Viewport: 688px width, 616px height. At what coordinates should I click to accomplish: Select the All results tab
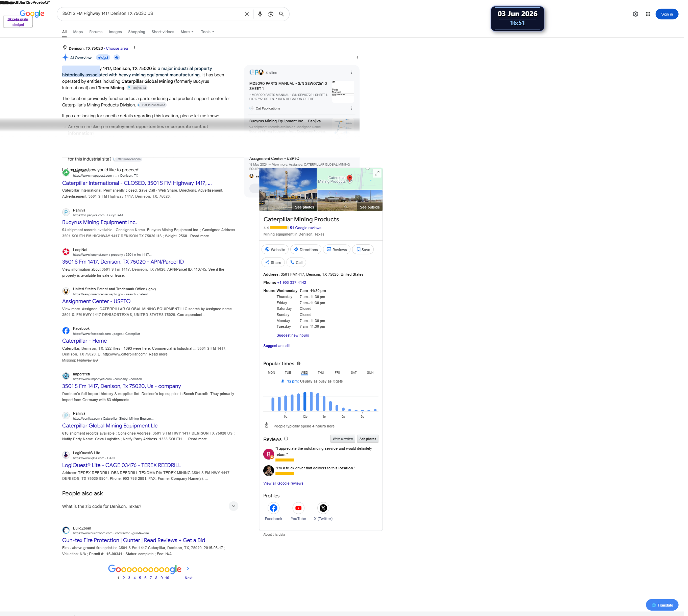(65, 32)
